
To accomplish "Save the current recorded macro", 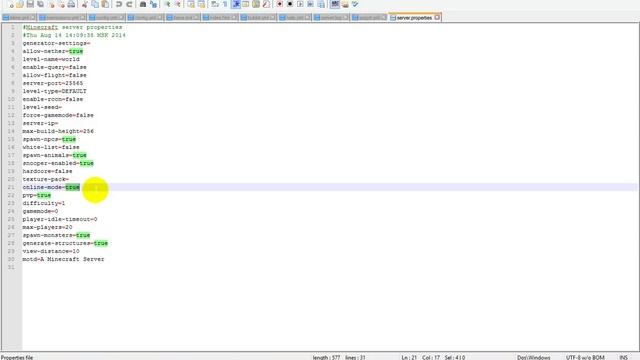I will [321, 4].
